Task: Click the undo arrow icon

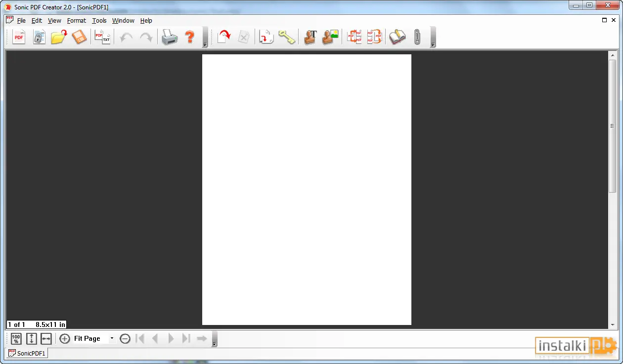Action: (126, 37)
